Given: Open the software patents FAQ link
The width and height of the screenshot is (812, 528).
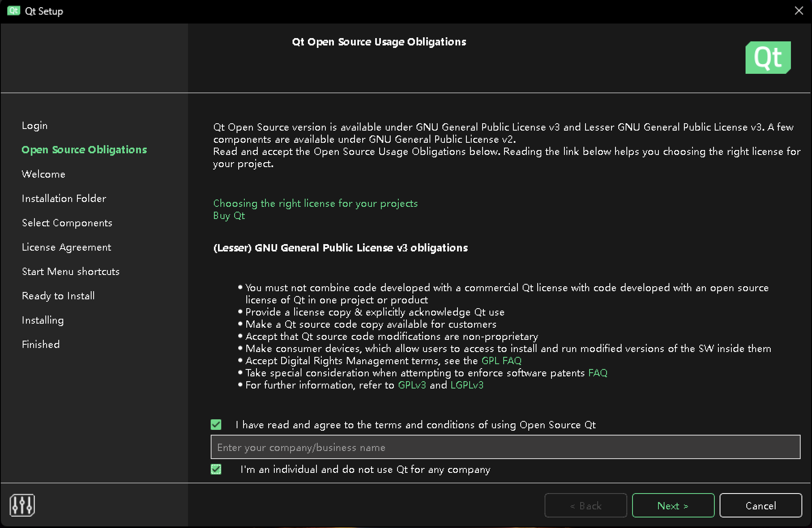Looking at the screenshot, I should [598, 373].
